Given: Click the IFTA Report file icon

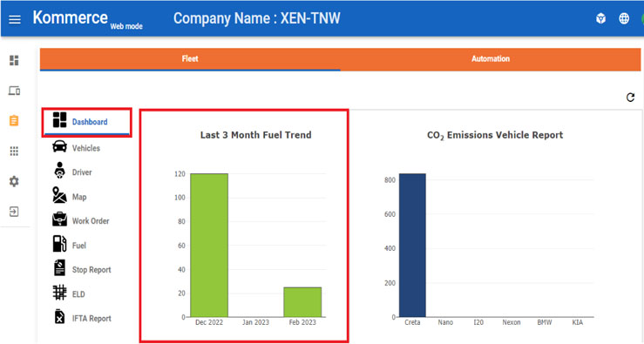Looking at the screenshot, I should point(59,316).
